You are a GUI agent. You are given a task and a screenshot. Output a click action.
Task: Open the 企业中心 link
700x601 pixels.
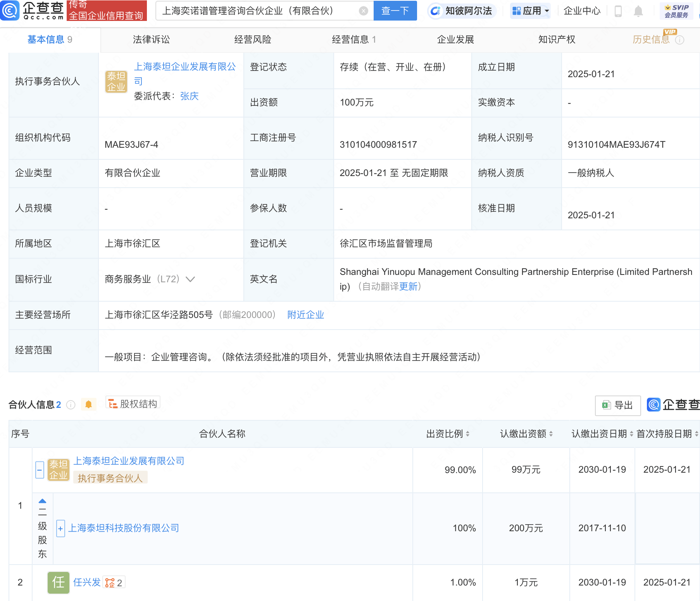pos(582,11)
